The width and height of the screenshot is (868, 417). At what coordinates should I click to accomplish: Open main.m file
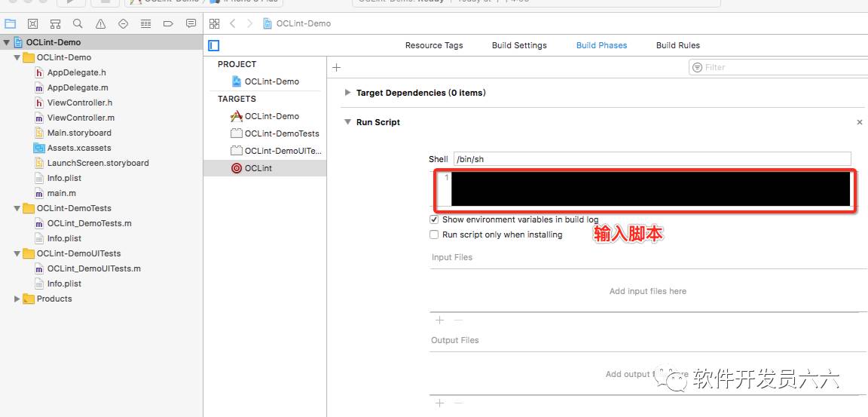coord(62,193)
